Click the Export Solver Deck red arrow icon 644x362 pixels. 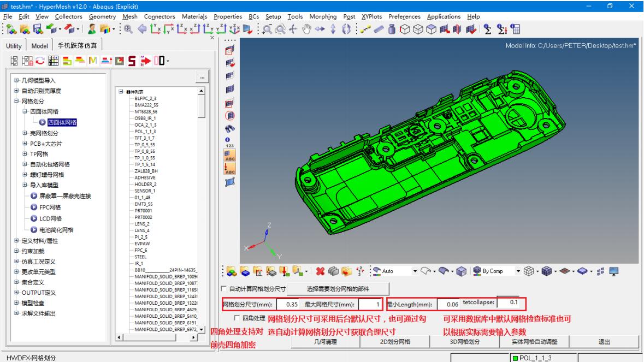[70, 29]
